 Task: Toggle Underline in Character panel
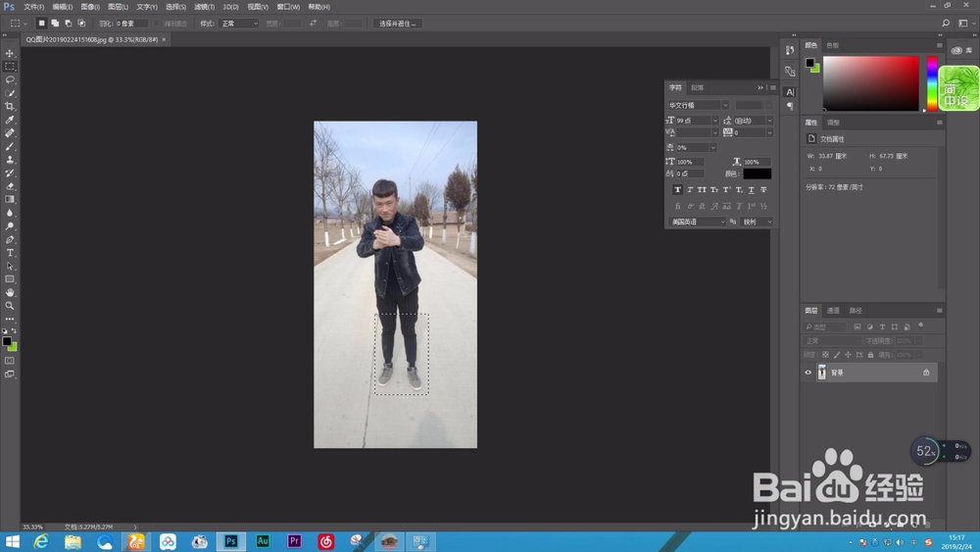[752, 189]
